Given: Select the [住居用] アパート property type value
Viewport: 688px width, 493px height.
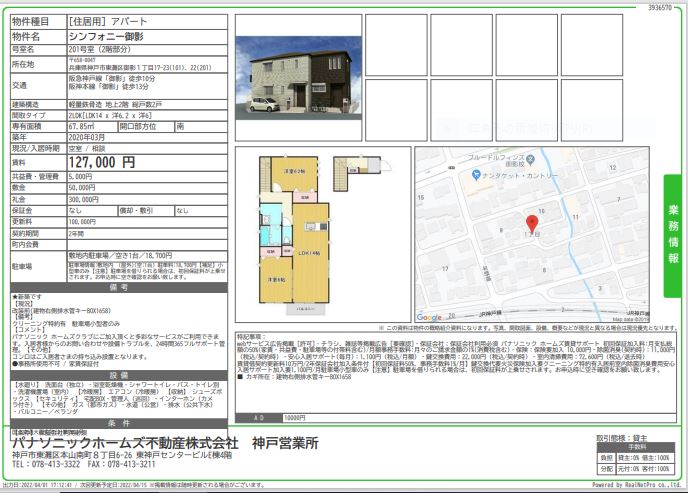Looking at the screenshot, I should (108, 21).
